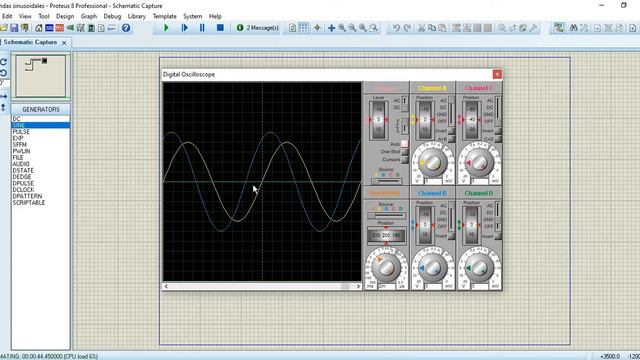The image size is (640, 360).
Task: Close the Schematic Capture tab
Action: (64, 42)
